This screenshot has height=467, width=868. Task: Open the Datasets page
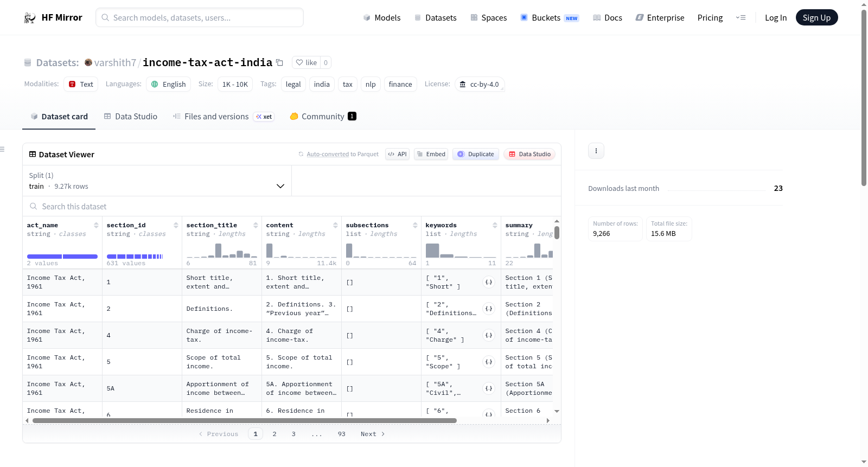tap(435, 17)
